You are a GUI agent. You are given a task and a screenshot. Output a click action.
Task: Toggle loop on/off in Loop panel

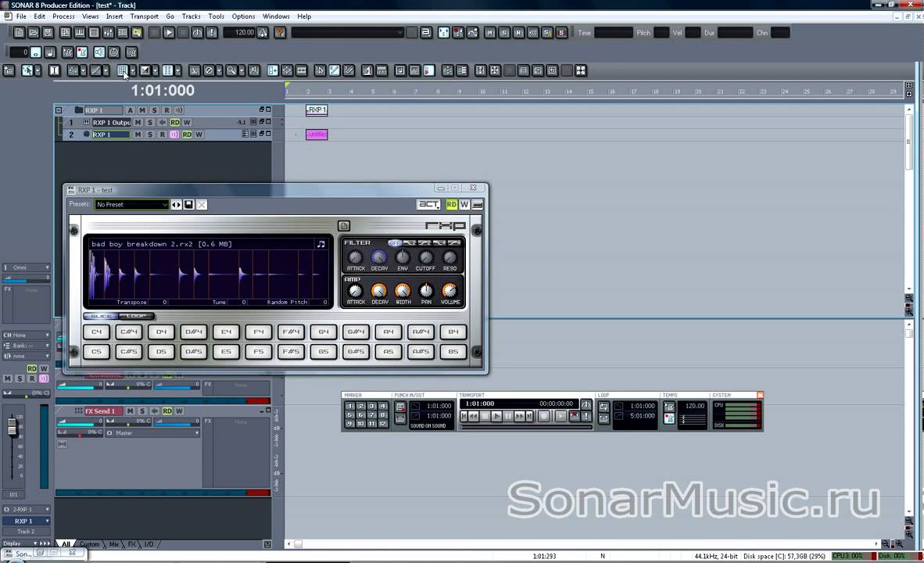[x=603, y=407]
